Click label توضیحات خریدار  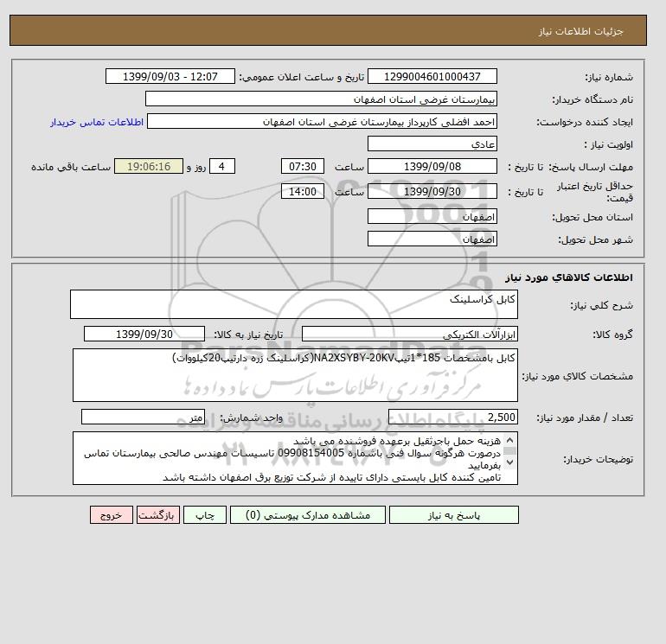598,459
